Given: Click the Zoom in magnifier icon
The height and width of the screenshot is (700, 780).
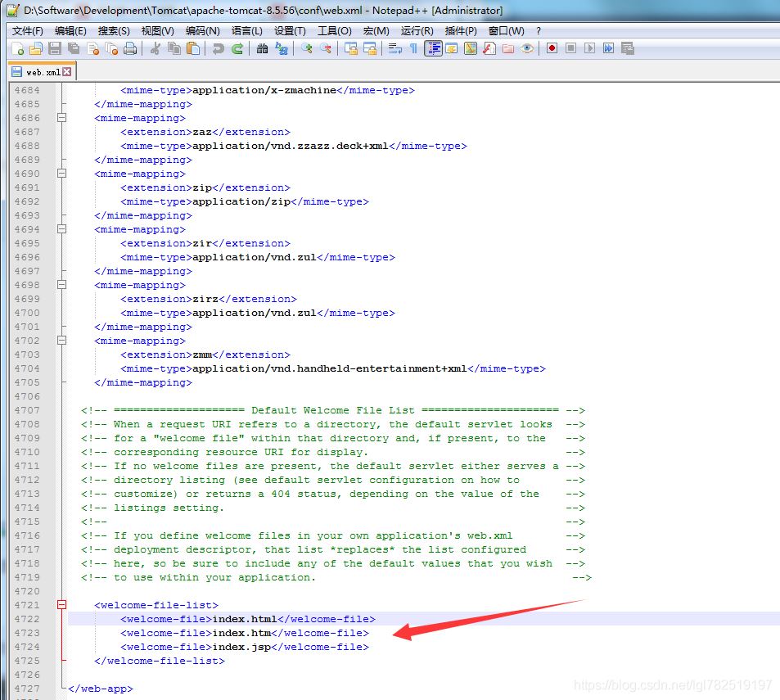Looking at the screenshot, I should point(306,49).
